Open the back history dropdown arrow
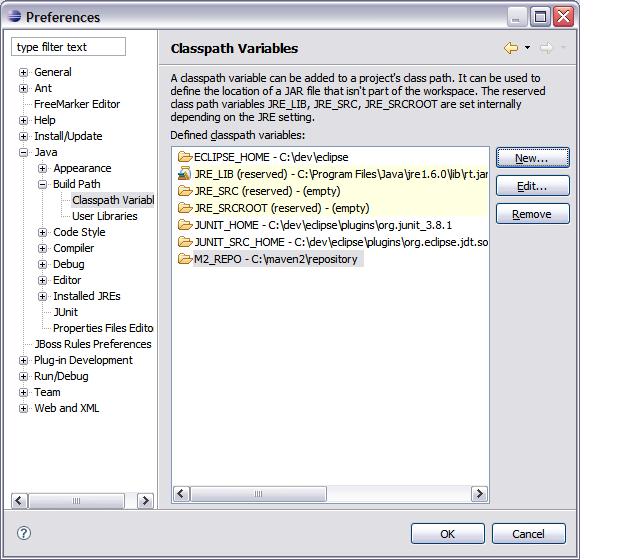The height and width of the screenshot is (560, 640). click(x=526, y=48)
